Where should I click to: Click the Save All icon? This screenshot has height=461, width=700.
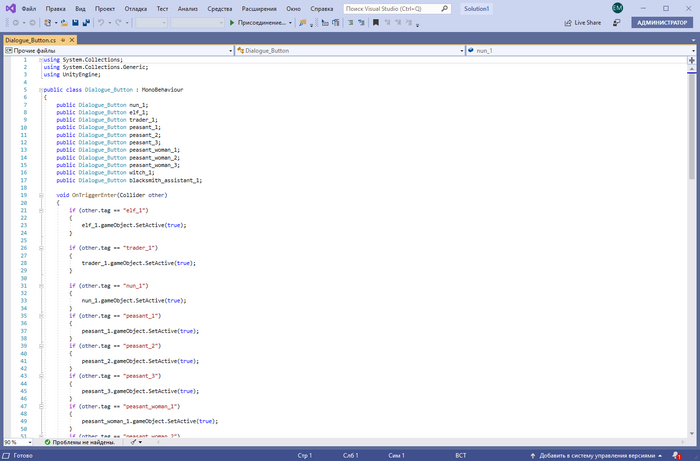(x=85, y=22)
